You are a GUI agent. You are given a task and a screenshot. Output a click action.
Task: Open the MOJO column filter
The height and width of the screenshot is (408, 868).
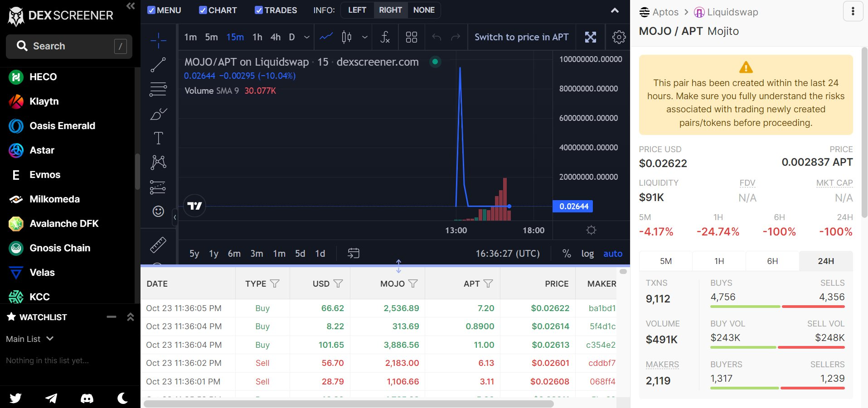coord(413,283)
